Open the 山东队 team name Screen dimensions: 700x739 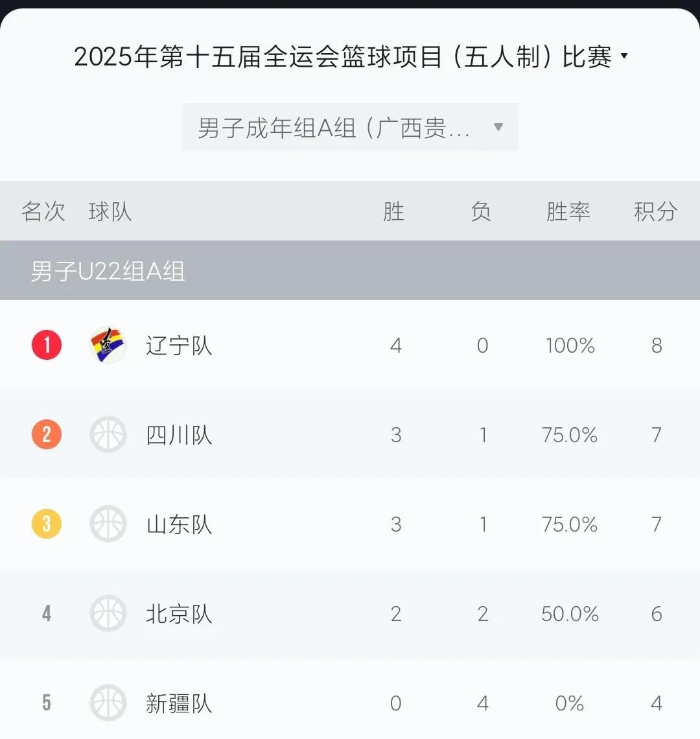pyautogui.click(x=179, y=524)
